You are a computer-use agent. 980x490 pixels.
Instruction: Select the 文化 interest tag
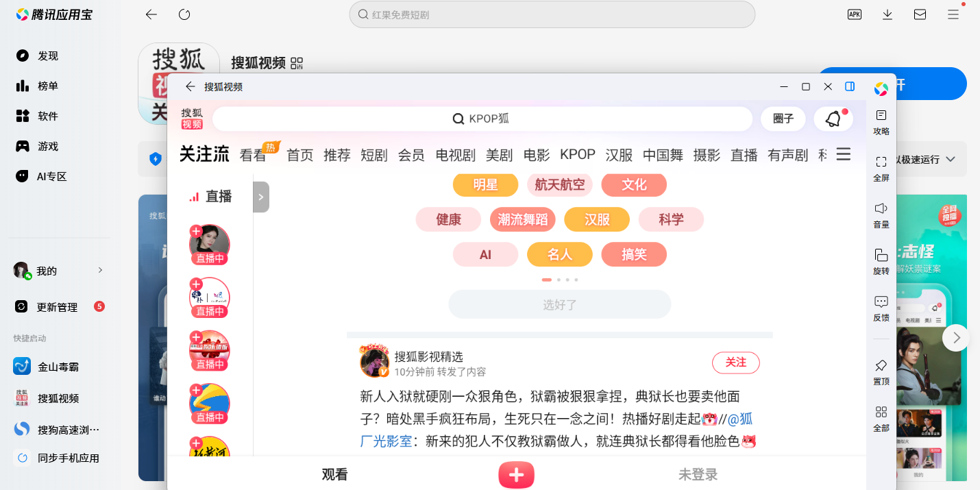point(634,184)
